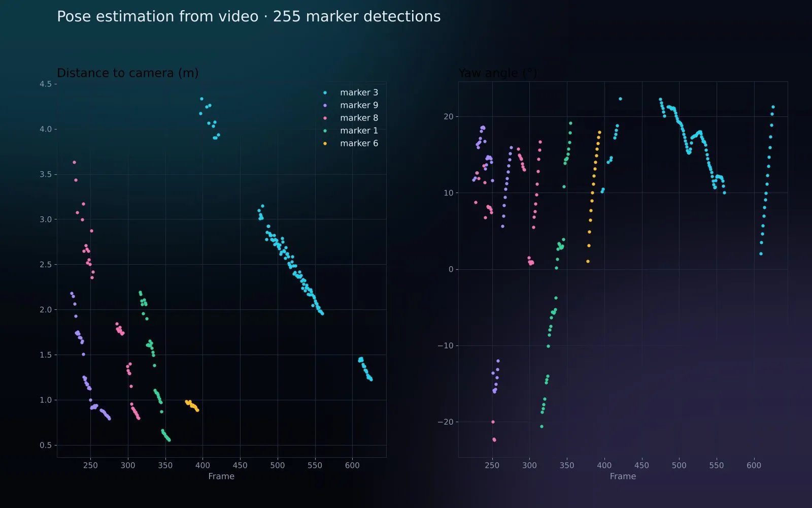The height and width of the screenshot is (508, 812).
Task: Click the 550 frame tick on the yaw chart
Action: coord(717,465)
